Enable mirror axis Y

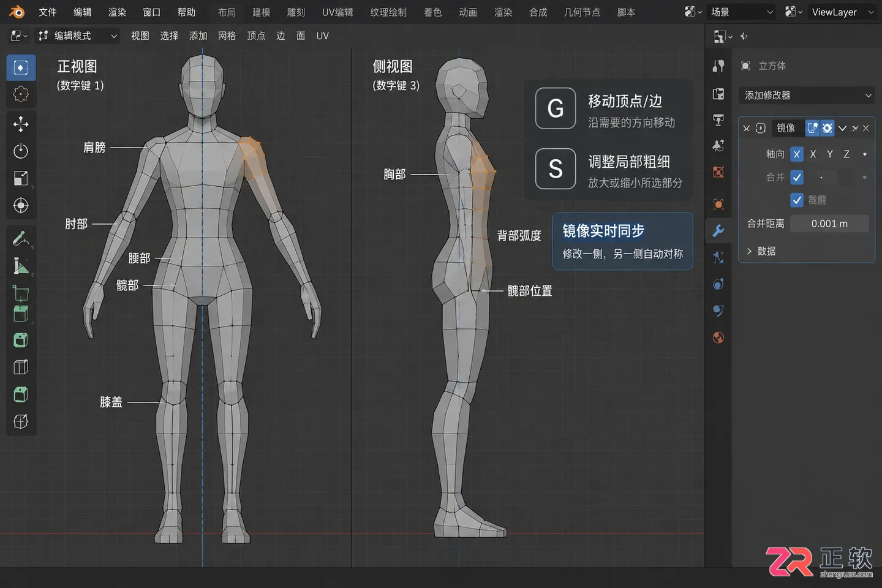coord(830,154)
